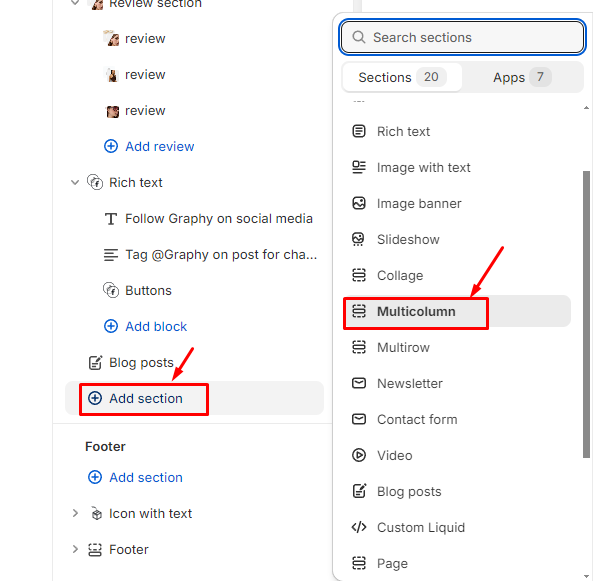Switch to the Sections tab

402,77
